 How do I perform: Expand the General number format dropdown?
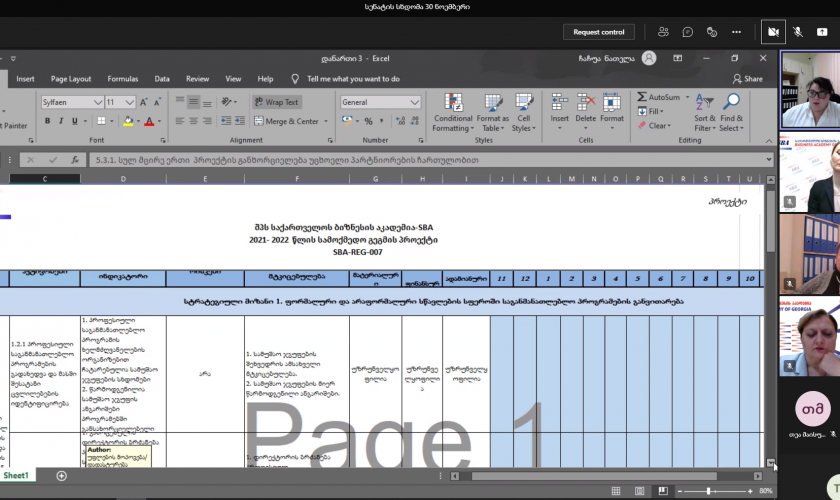[414, 102]
